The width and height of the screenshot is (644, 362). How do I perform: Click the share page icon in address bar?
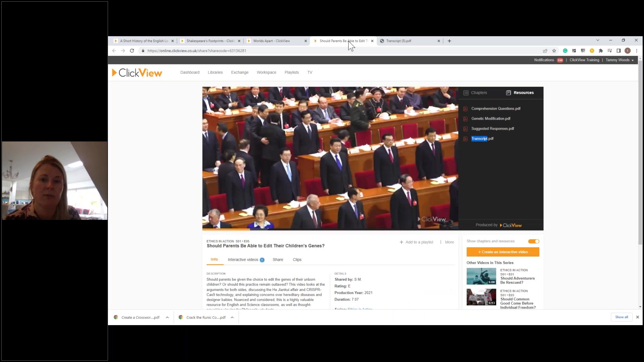pyautogui.click(x=545, y=51)
